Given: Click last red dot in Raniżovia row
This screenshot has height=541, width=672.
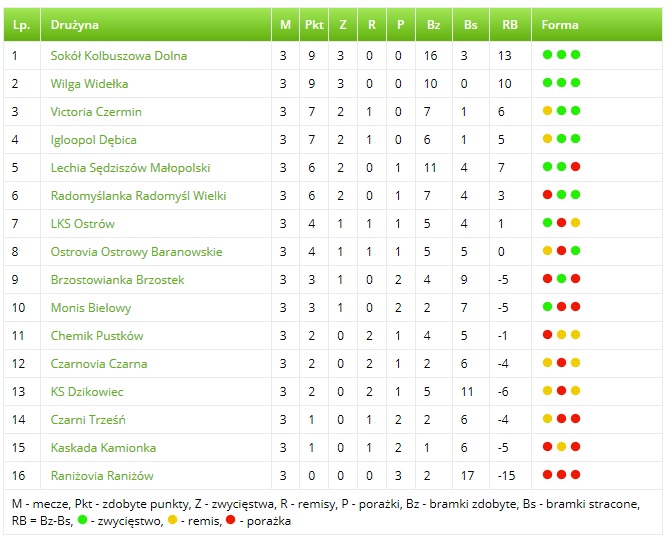Looking at the screenshot, I should 576,475.
